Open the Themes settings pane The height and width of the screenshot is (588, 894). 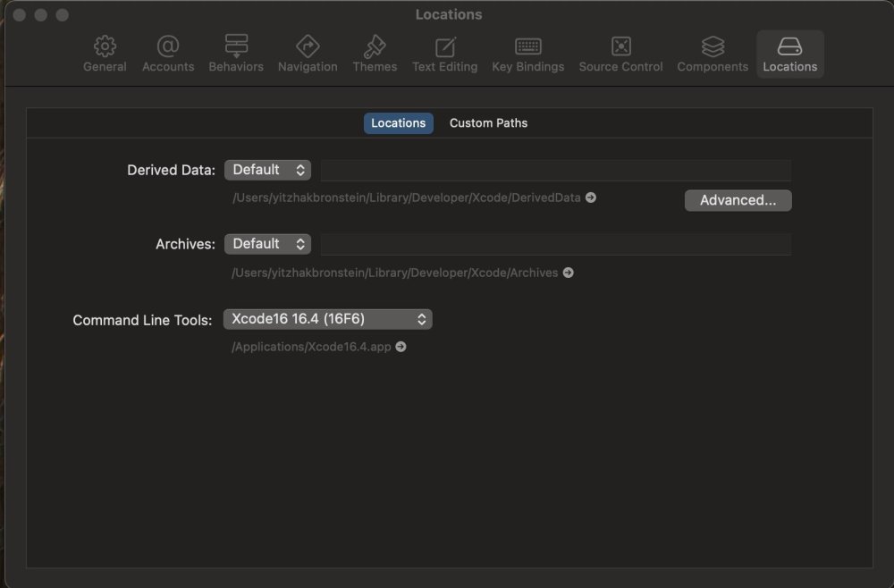pos(375,55)
